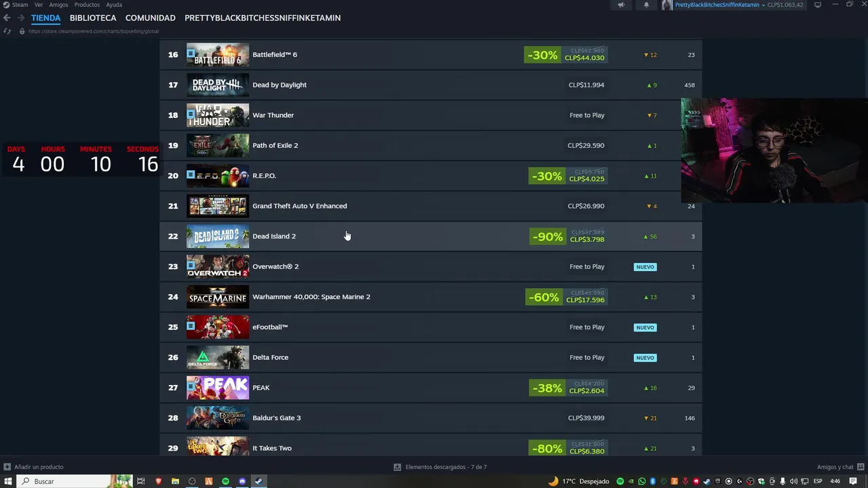Click the CLP$39.999 price of Baldur's Gate 3
This screenshot has height=488, width=868.
586,418
